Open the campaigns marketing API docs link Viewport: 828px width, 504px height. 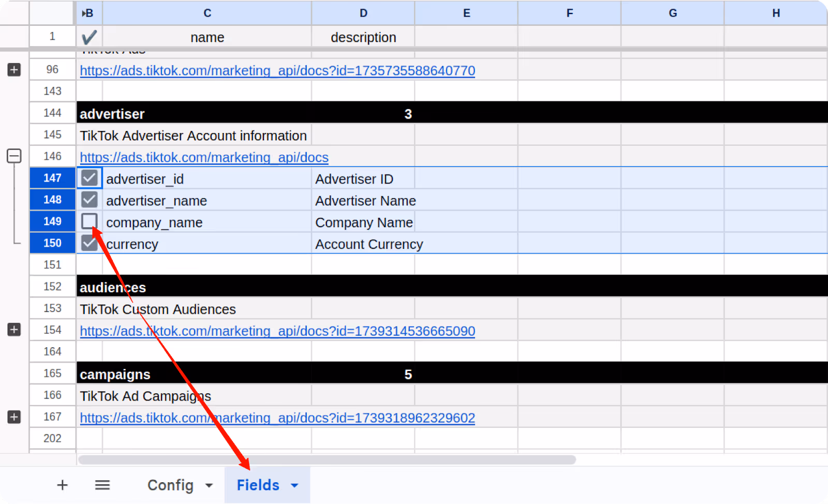[x=277, y=418]
